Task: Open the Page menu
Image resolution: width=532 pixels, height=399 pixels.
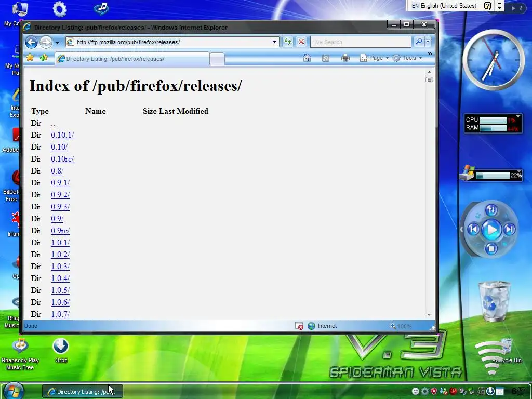Action: 374,58
